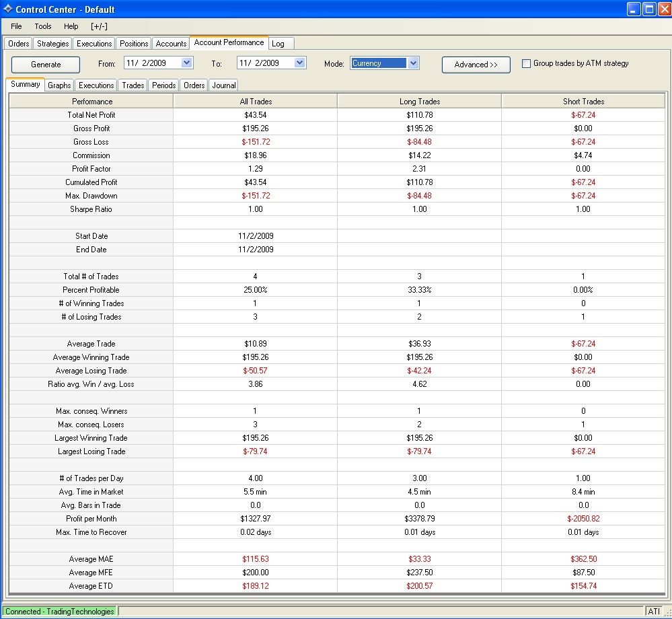
Task: Click All Trades Commission value $18.96
Action: point(256,155)
